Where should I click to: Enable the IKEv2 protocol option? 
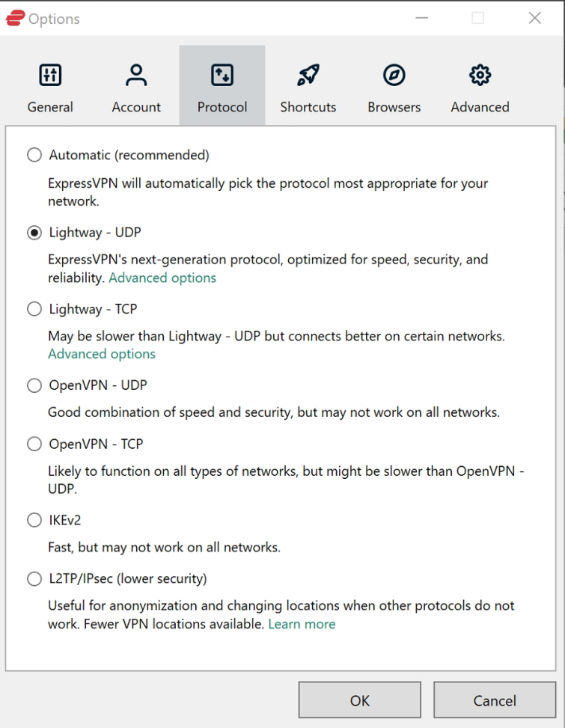click(34, 519)
